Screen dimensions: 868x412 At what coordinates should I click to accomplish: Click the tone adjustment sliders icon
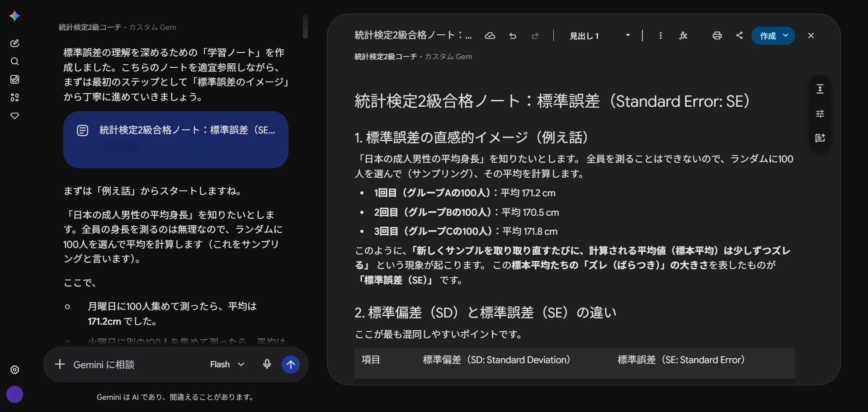(x=820, y=114)
